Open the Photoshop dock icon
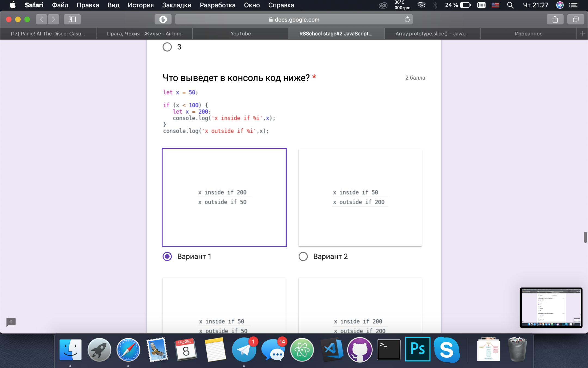This screenshot has width=588, height=368. click(417, 349)
